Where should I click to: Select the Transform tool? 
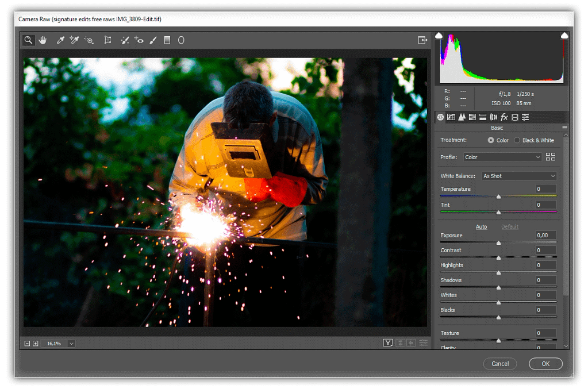click(107, 40)
